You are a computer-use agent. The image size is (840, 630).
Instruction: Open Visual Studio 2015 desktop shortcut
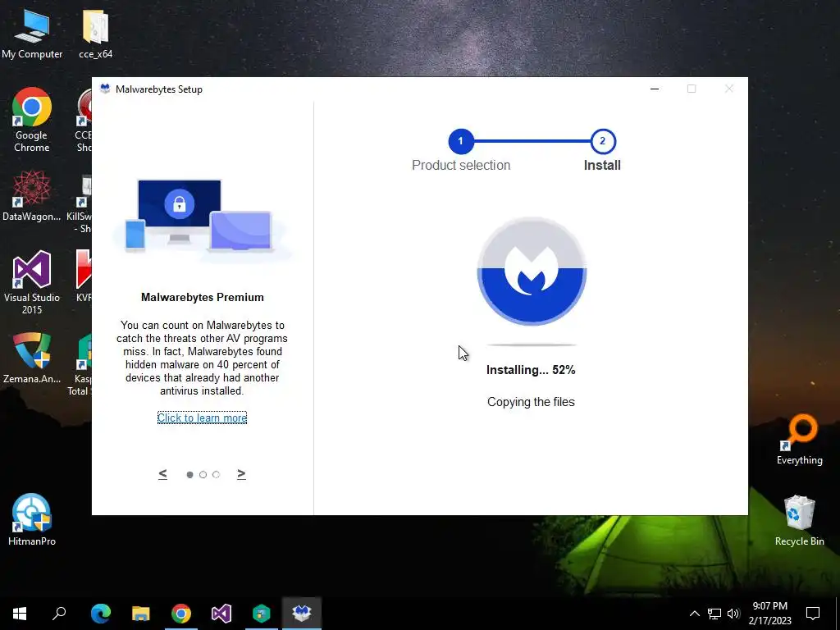pyautogui.click(x=32, y=282)
